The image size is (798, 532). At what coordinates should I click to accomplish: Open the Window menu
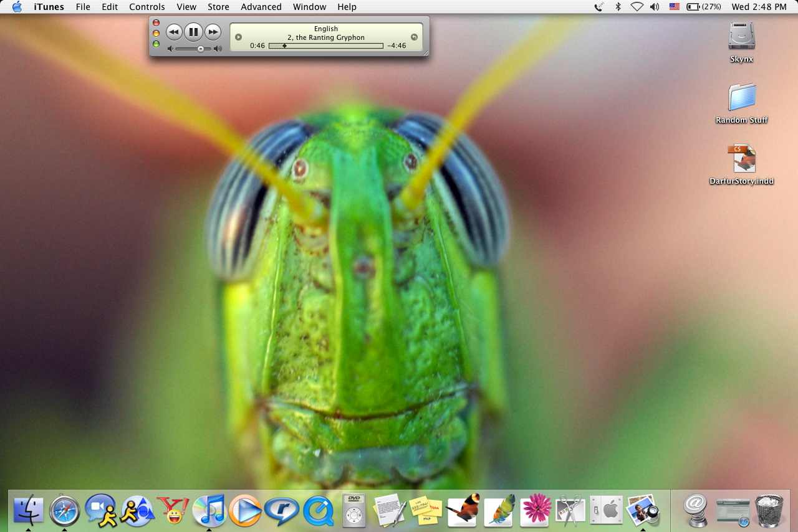pos(309,7)
